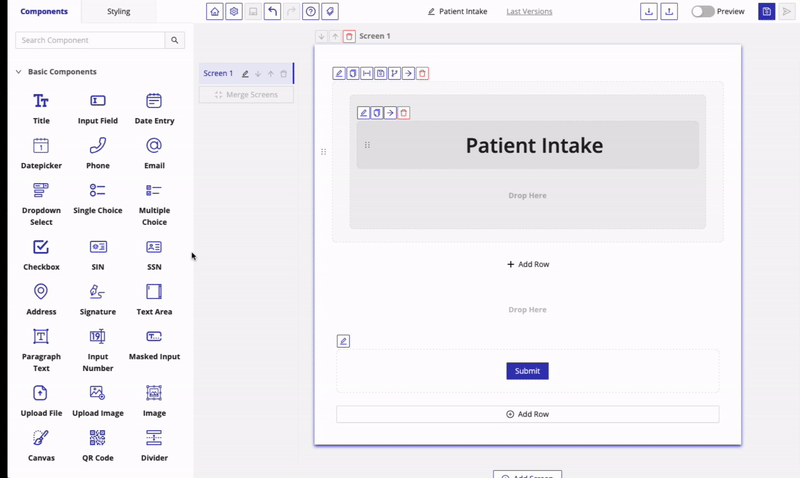Viewport: 800px width, 478px height.
Task: Select the Single Choice component
Action: tap(97, 196)
